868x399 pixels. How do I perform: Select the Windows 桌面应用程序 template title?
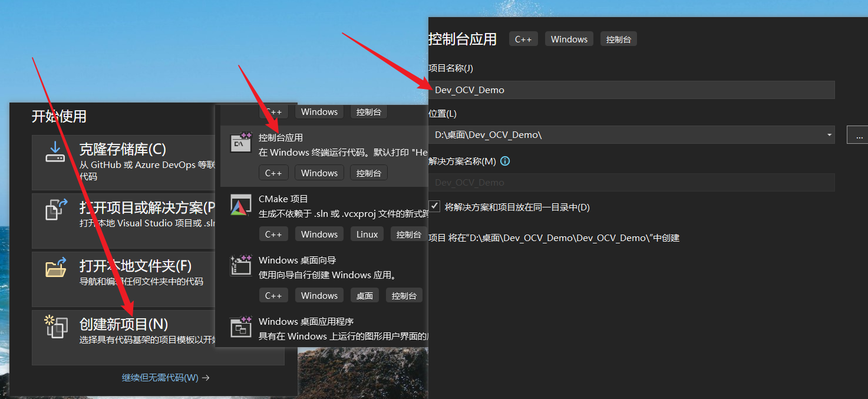pos(306,321)
